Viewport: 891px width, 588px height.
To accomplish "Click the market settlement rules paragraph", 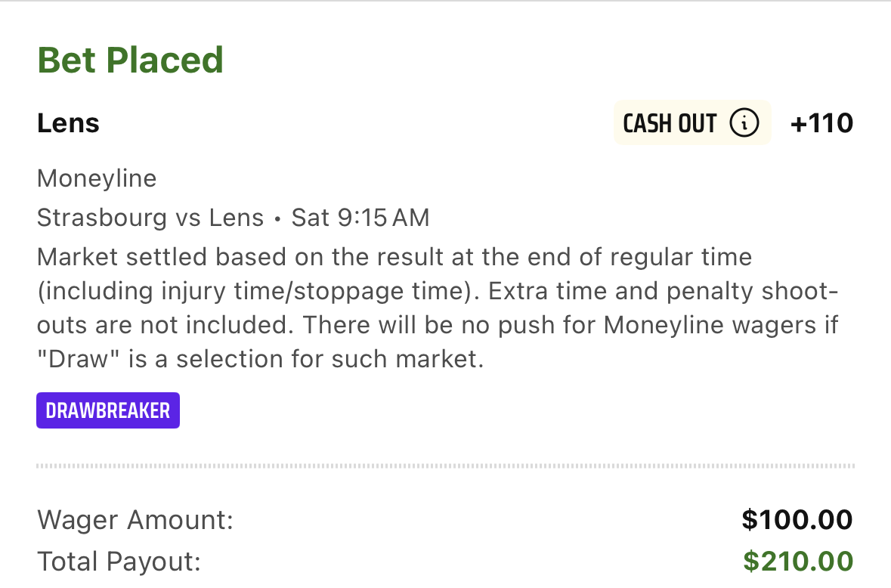I will pyautogui.click(x=438, y=308).
